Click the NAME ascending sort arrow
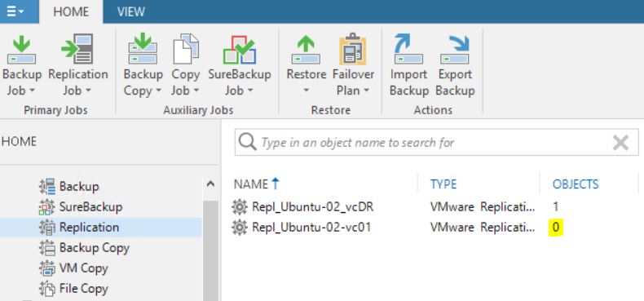Viewport: 644px width, 301px height. pyautogui.click(x=276, y=184)
